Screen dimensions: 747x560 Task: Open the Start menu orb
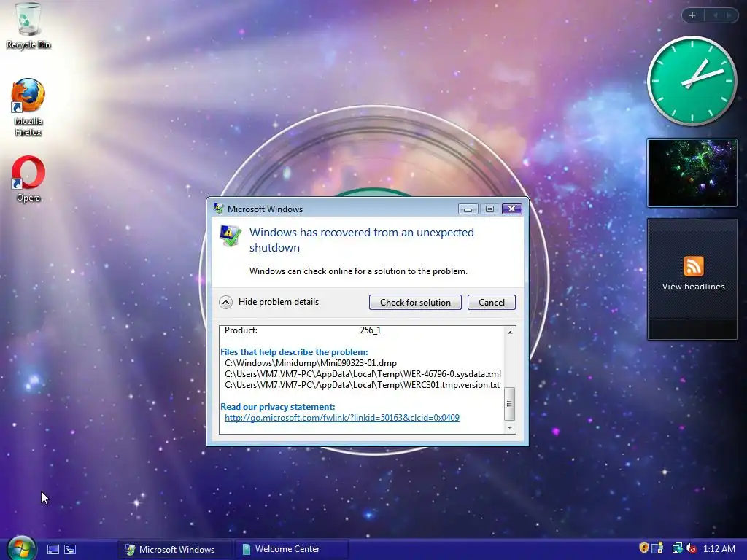click(21, 548)
